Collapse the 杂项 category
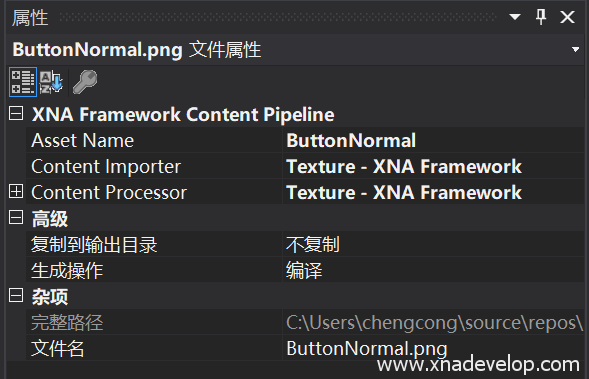The width and height of the screenshot is (589, 379). click(16, 296)
